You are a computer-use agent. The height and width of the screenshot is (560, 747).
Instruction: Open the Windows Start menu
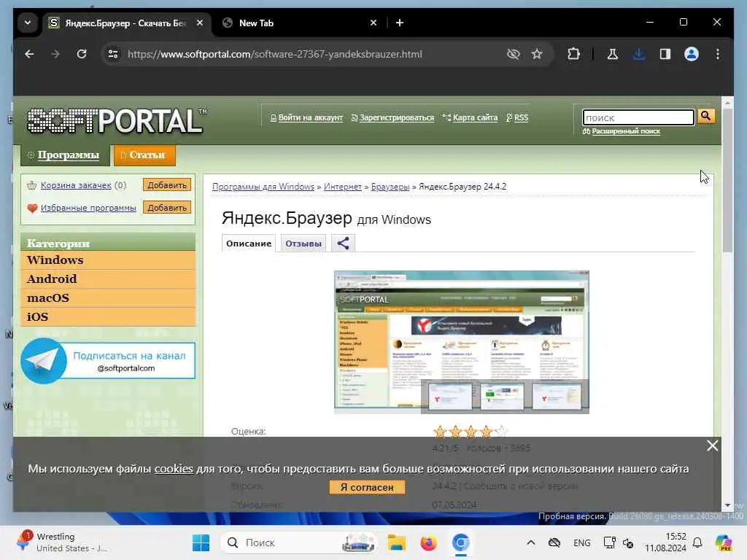[201, 542]
